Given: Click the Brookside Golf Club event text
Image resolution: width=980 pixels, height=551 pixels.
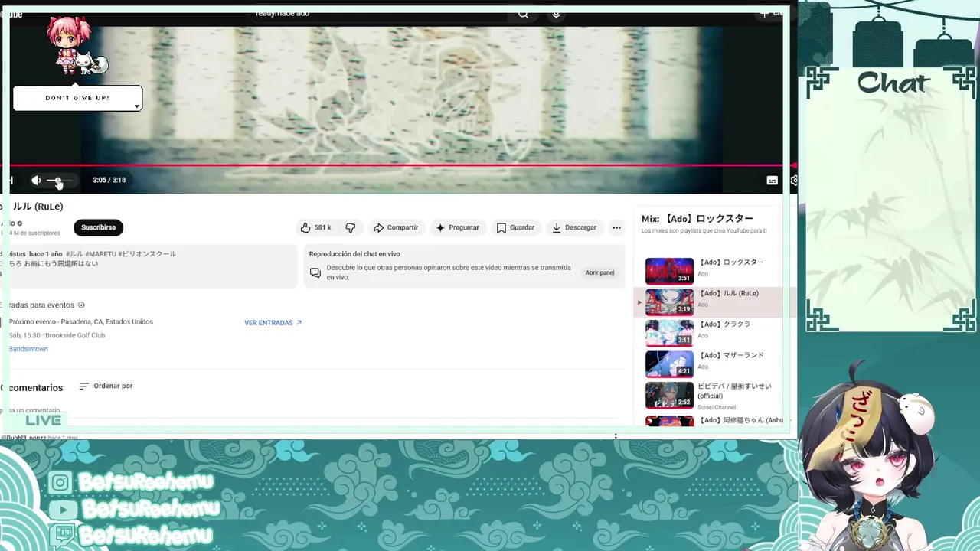Looking at the screenshot, I should pos(75,335).
